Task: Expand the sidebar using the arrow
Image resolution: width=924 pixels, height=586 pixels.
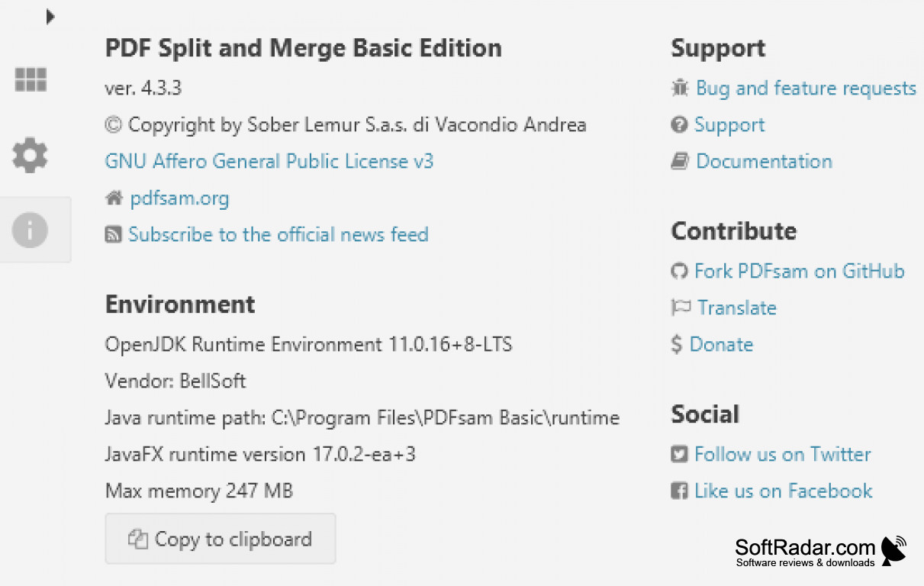Action: pos(50,16)
